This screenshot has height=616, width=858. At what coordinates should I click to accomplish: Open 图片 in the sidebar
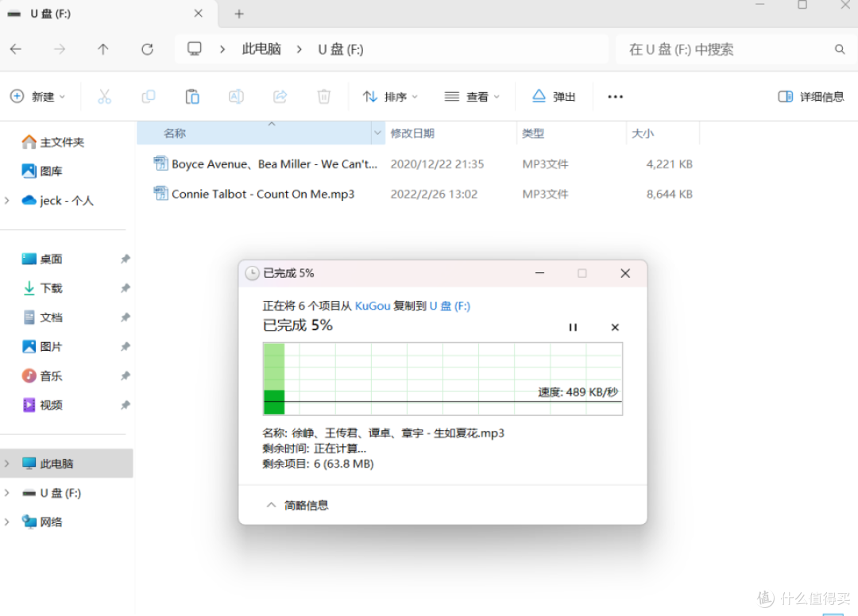[x=42, y=347]
